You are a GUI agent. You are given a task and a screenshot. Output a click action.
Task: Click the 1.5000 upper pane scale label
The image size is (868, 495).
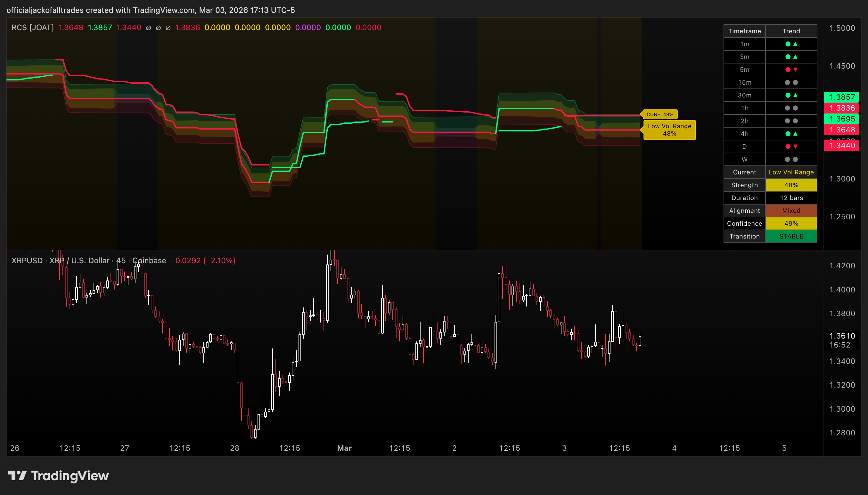click(842, 28)
